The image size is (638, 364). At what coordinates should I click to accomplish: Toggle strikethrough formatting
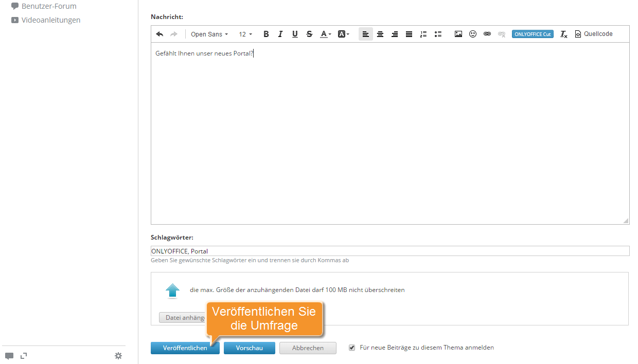click(309, 34)
